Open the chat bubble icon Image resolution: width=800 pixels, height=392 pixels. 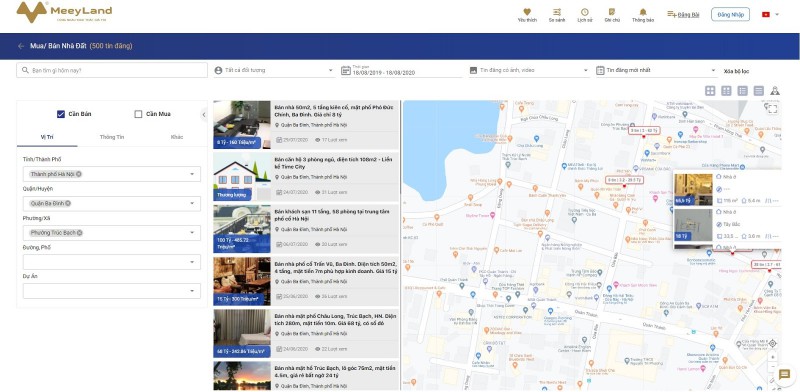(784, 375)
